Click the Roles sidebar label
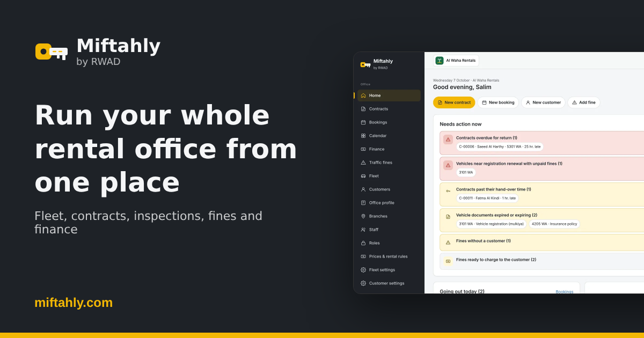The image size is (644, 338). tap(374, 243)
